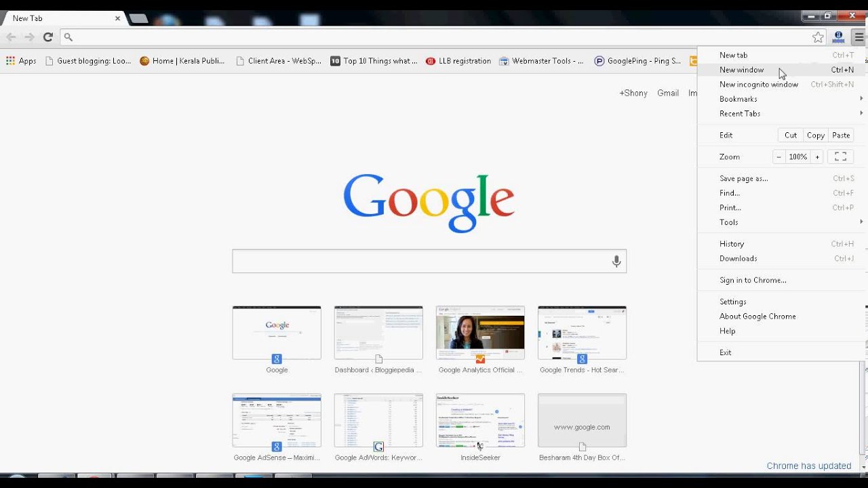
Task: Select Help from the menu
Action: click(x=781, y=331)
